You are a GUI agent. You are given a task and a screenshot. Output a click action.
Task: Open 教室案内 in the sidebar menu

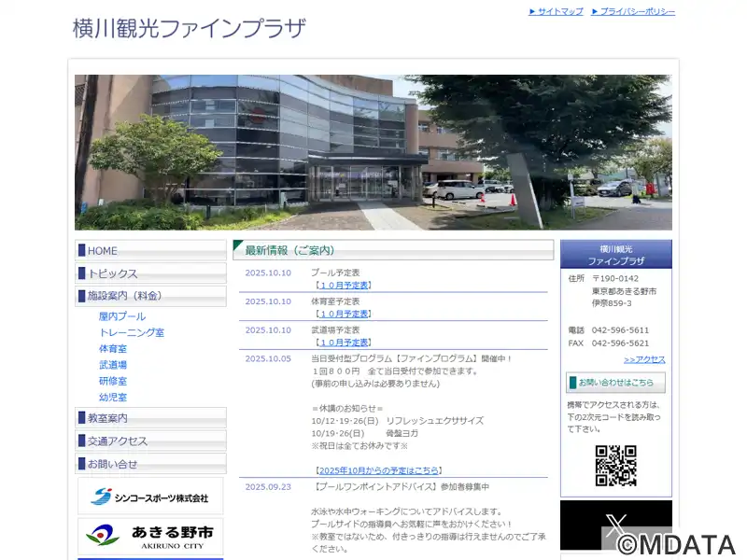(x=107, y=418)
